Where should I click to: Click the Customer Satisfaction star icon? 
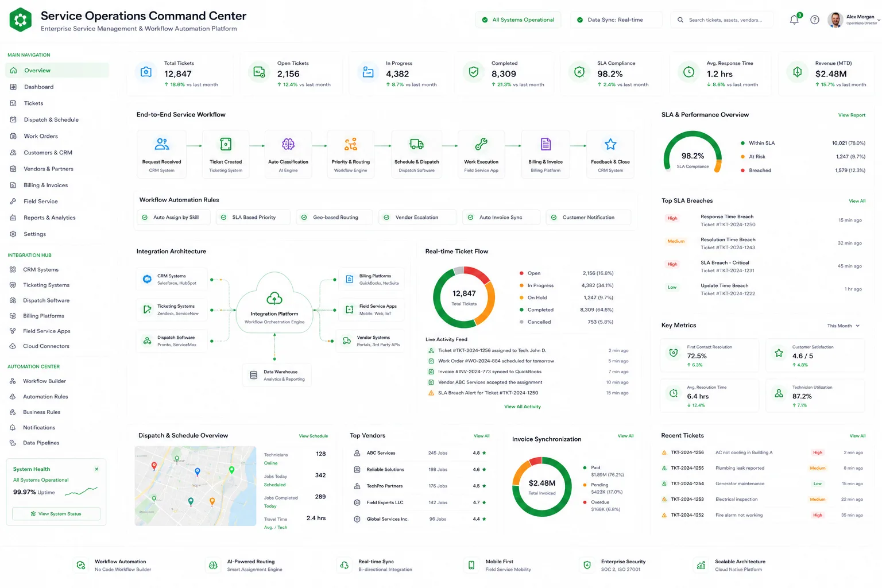point(779,353)
